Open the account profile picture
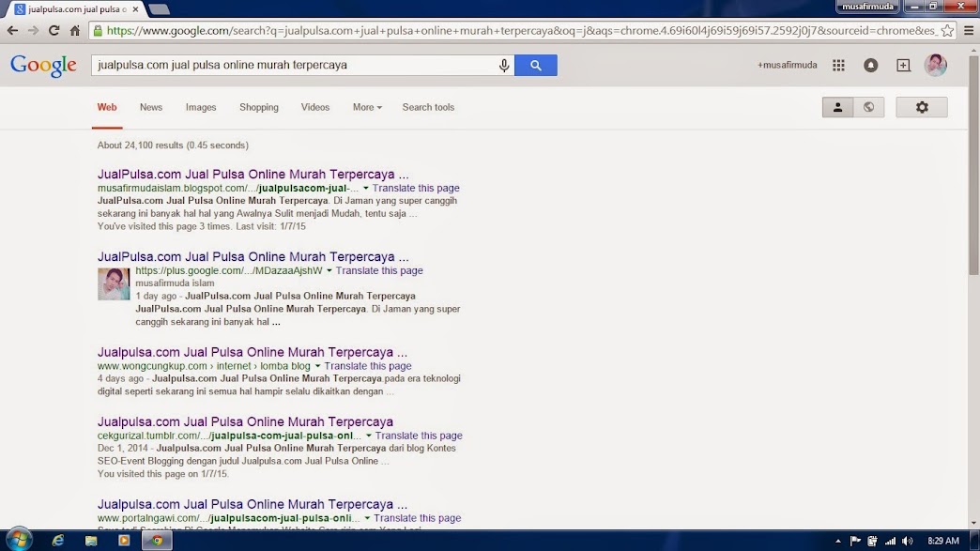This screenshot has height=551, width=980. 936,65
